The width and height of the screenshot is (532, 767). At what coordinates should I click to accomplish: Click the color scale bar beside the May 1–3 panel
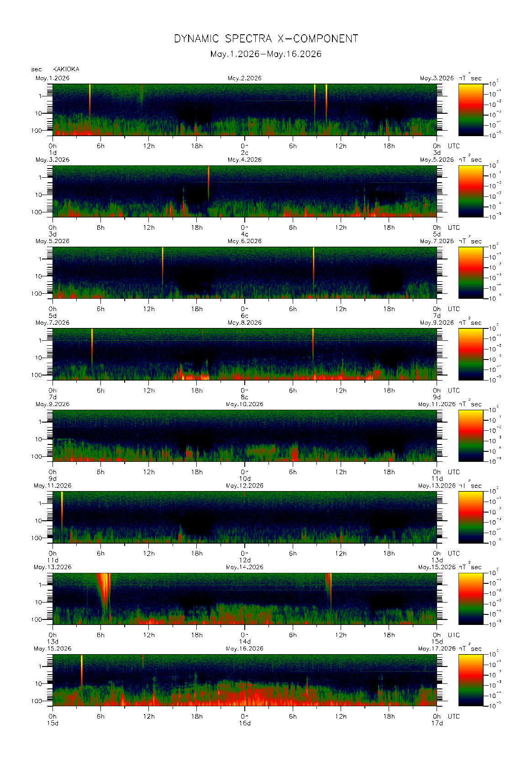pyautogui.click(x=471, y=110)
